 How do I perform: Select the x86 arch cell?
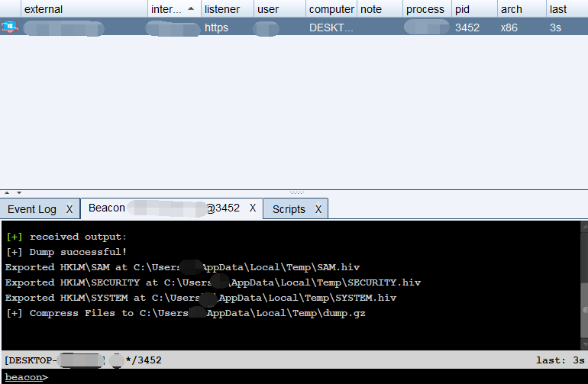tap(509, 27)
